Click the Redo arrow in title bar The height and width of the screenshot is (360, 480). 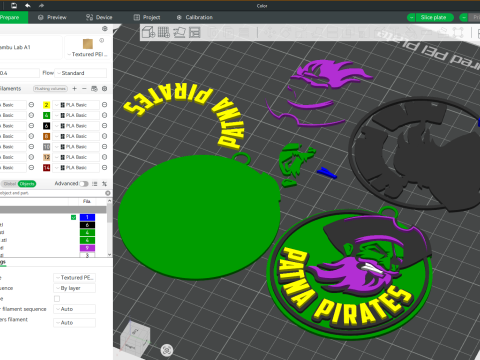tap(41, 5)
